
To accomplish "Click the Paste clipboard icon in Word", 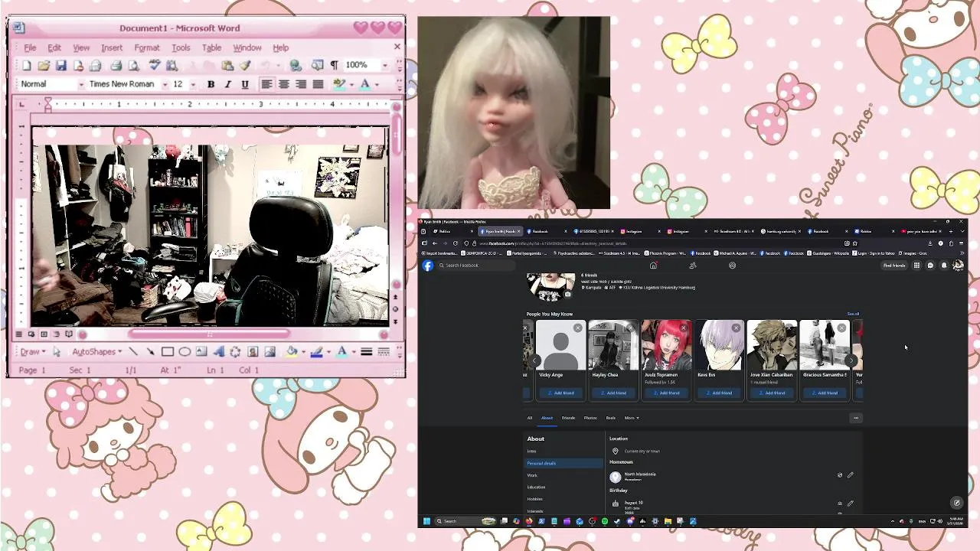I will coord(227,66).
